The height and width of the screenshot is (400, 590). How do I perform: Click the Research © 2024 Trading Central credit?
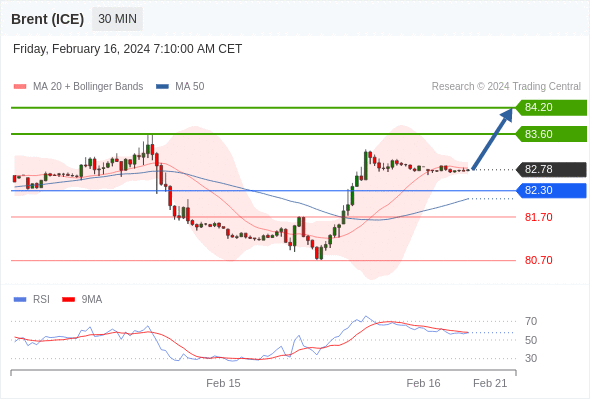[506, 87]
